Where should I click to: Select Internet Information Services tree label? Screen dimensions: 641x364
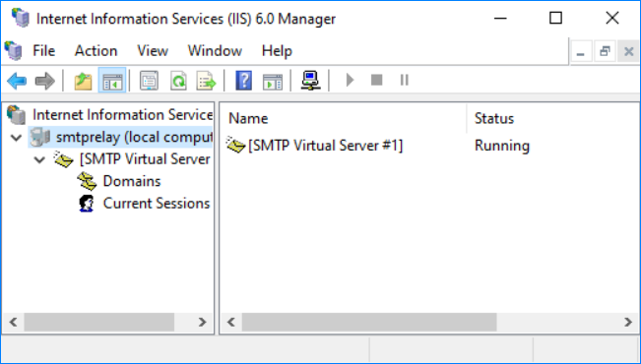[x=122, y=115]
